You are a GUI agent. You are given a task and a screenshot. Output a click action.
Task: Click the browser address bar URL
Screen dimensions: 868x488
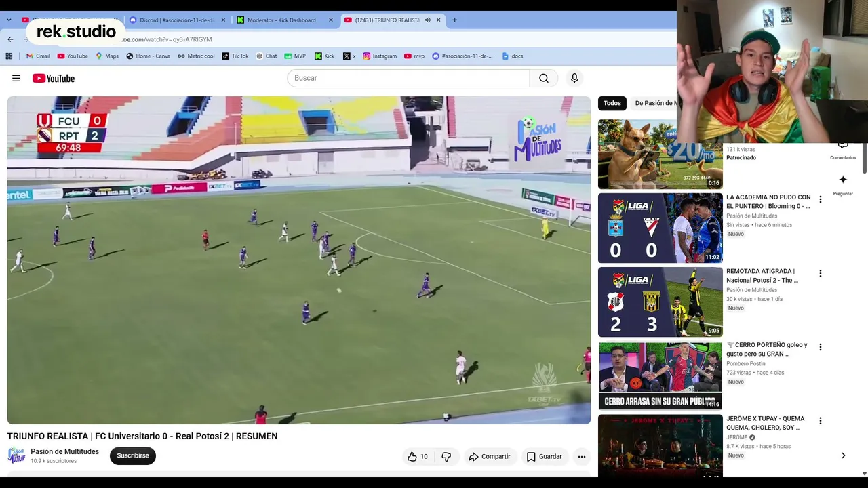[167, 39]
